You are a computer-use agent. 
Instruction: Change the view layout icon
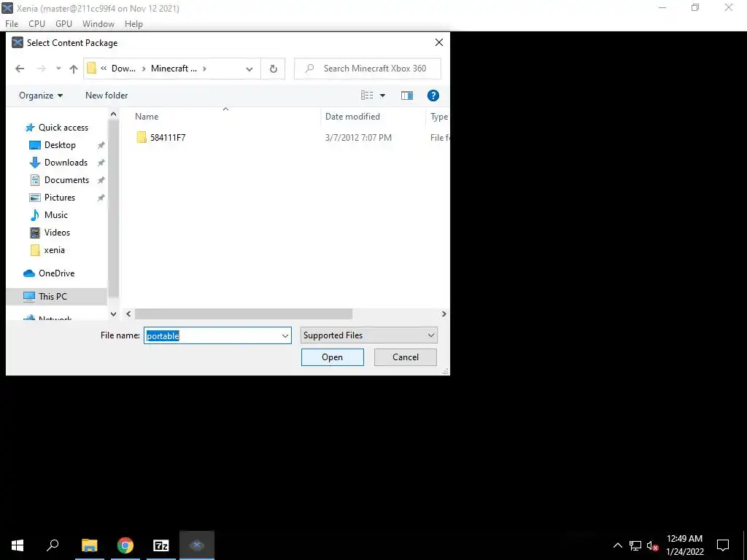click(367, 96)
